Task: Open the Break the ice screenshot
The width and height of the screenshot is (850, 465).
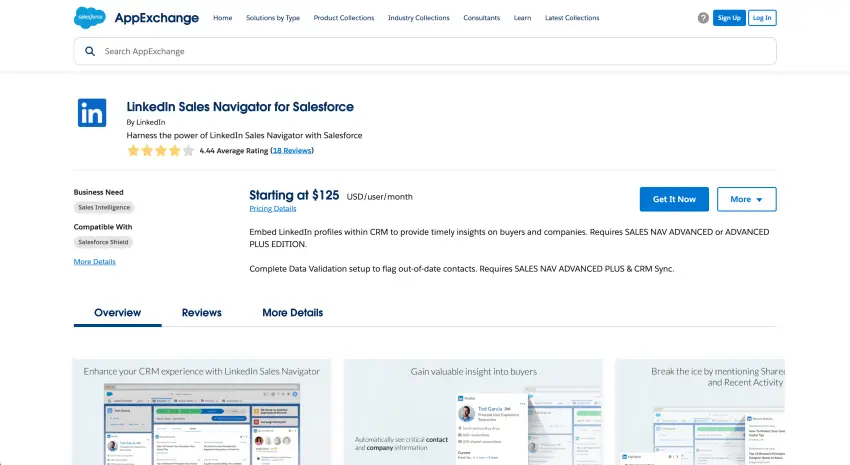Action: pyautogui.click(x=700, y=412)
